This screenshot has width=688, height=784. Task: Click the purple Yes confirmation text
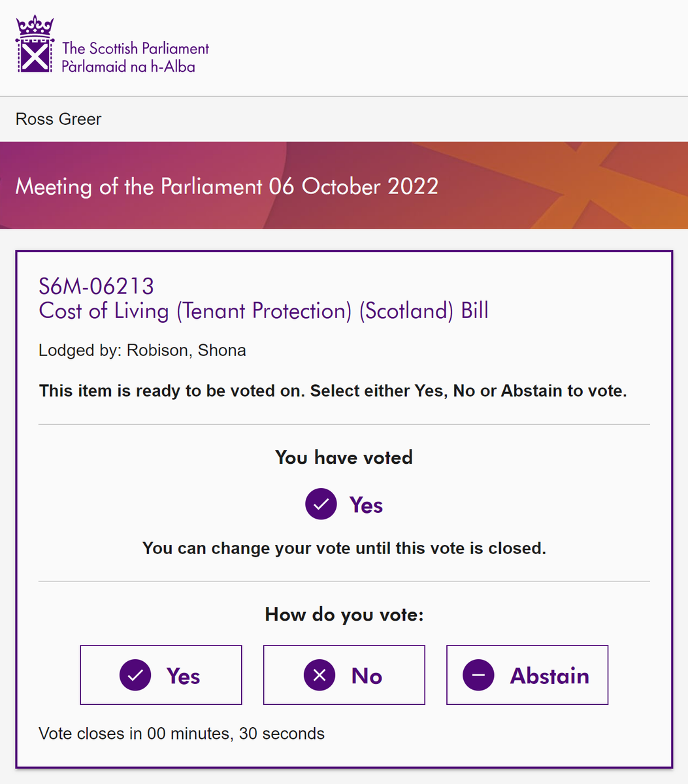click(366, 505)
